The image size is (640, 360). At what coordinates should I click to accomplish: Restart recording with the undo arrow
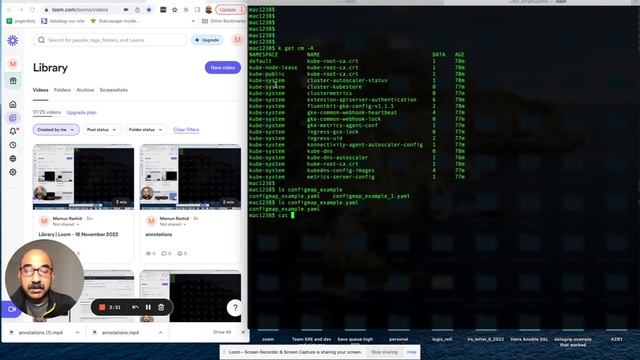click(135, 307)
